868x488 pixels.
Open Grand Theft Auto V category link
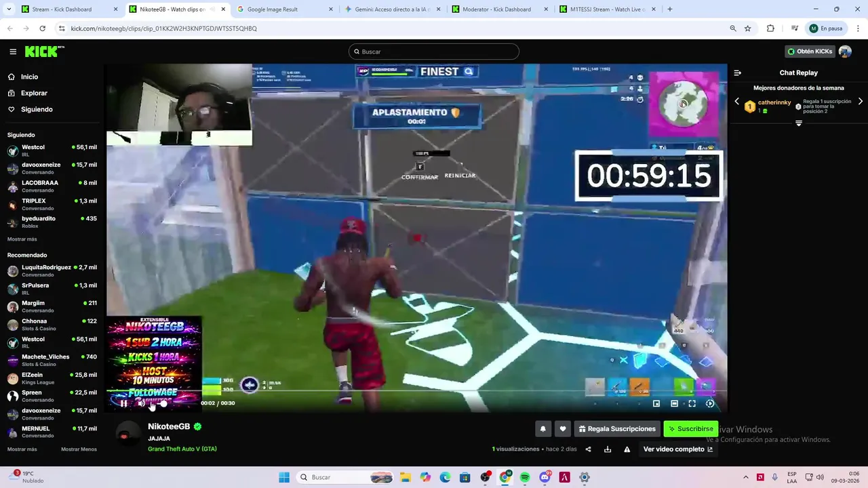(x=182, y=449)
